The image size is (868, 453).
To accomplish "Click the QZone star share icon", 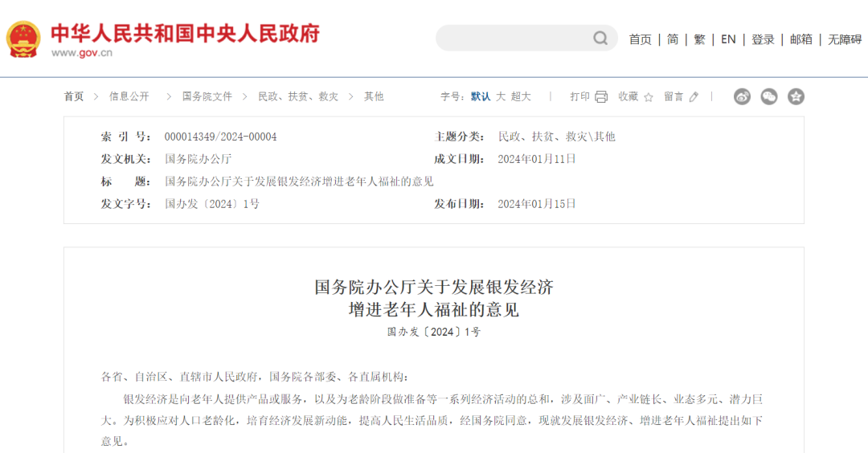I will click(796, 96).
